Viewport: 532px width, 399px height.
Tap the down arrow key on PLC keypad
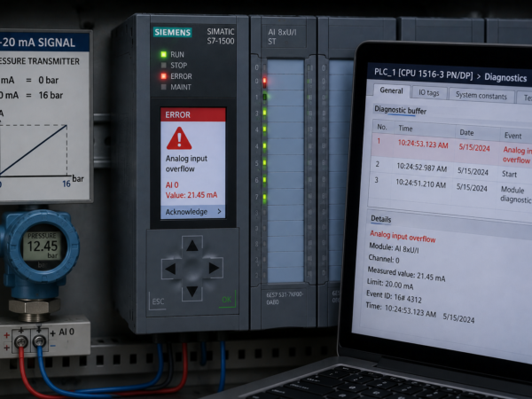192,291
